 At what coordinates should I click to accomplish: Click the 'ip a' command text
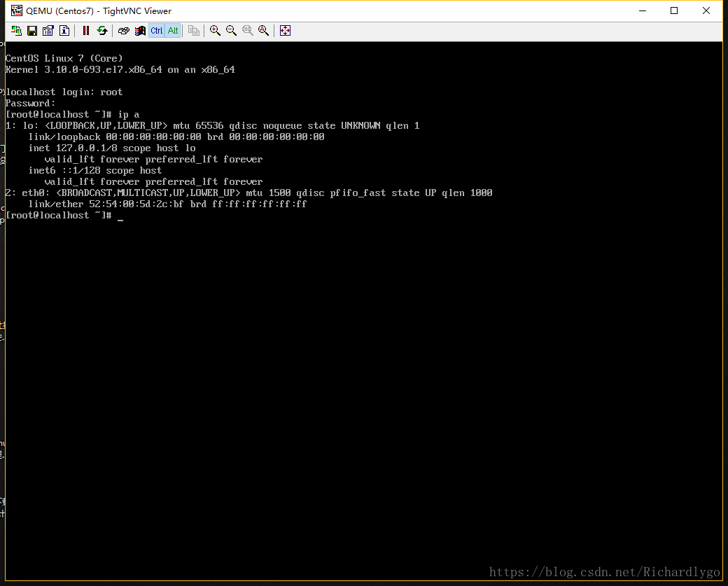tap(129, 114)
